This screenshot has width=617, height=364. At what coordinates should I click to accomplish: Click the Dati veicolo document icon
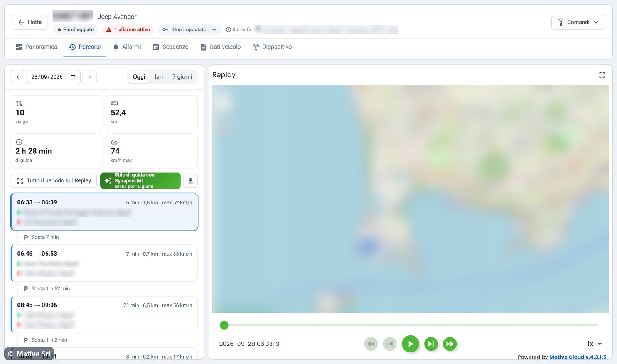tap(203, 47)
